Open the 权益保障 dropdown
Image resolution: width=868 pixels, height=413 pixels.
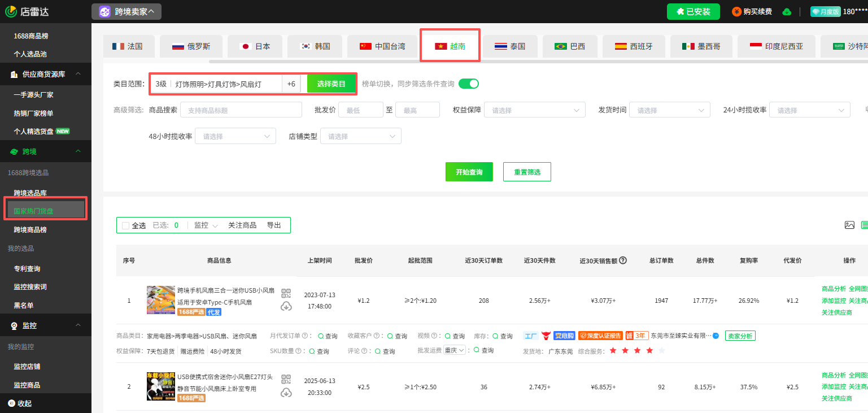(x=535, y=110)
